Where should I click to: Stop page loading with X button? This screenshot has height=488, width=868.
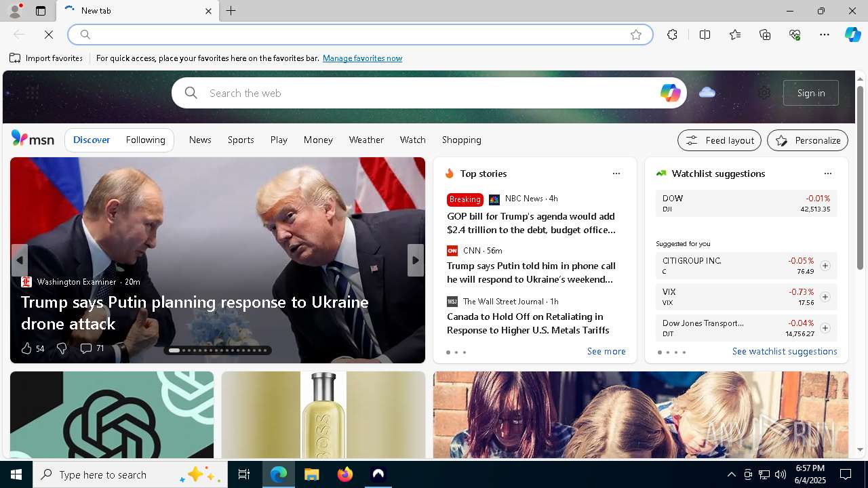[49, 35]
